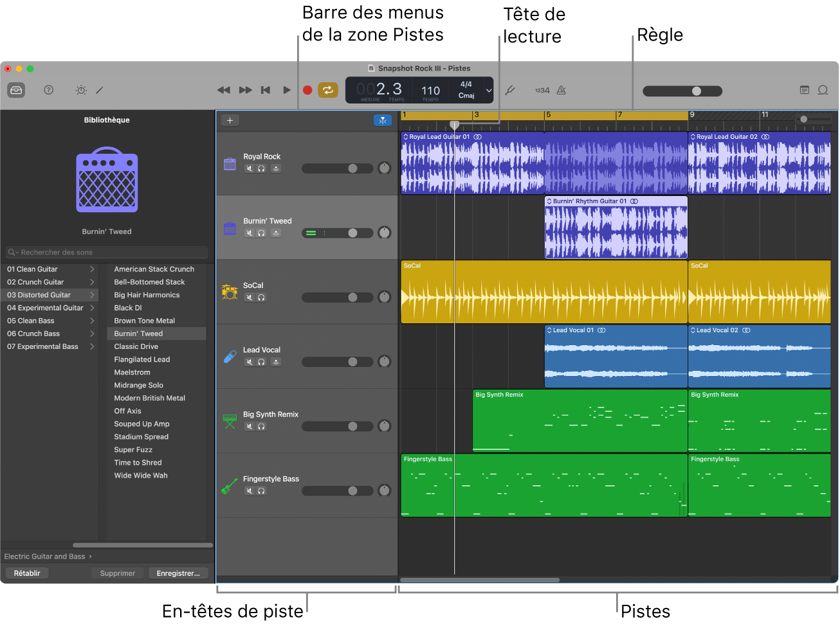Select the 03 Distorted Guitar category
The width and height of the screenshot is (840, 626).
pyautogui.click(x=39, y=295)
